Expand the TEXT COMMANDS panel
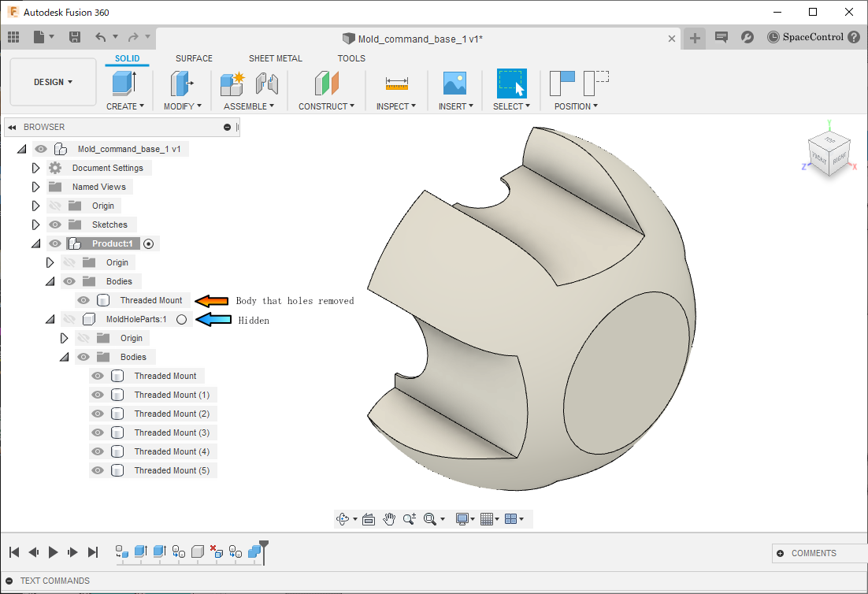The image size is (868, 594). [x=9, y=581]
